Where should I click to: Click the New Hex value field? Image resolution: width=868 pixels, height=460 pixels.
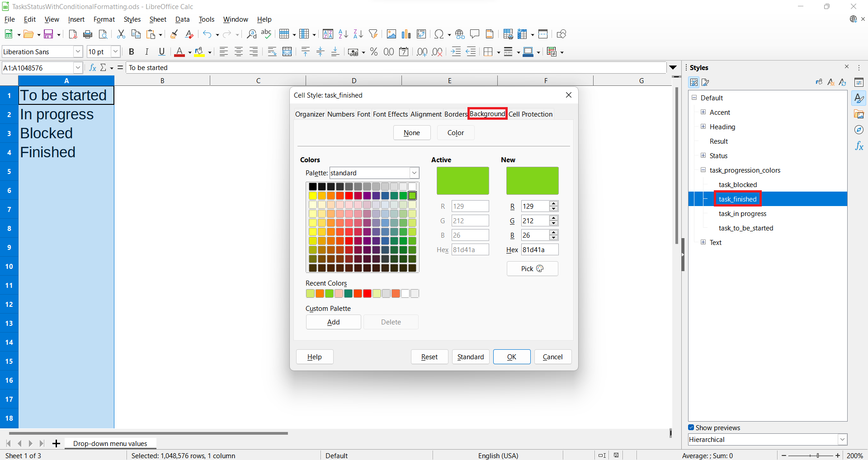point(539,249)
